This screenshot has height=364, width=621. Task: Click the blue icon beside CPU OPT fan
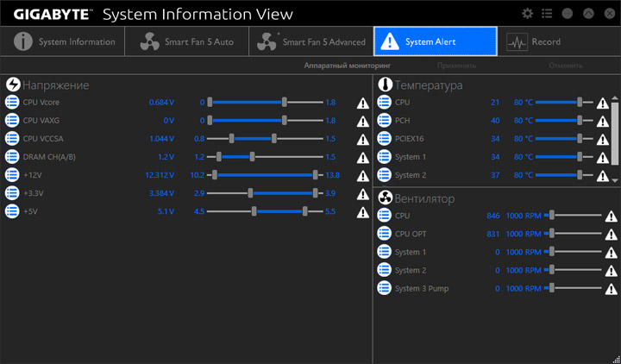click(385, 233)
